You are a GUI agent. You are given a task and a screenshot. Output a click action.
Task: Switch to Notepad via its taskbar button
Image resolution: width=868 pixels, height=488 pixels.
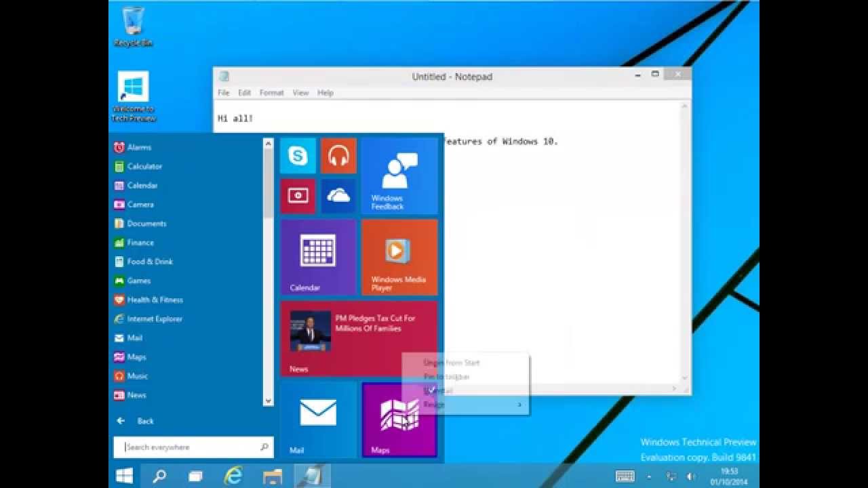pos(313,476)
